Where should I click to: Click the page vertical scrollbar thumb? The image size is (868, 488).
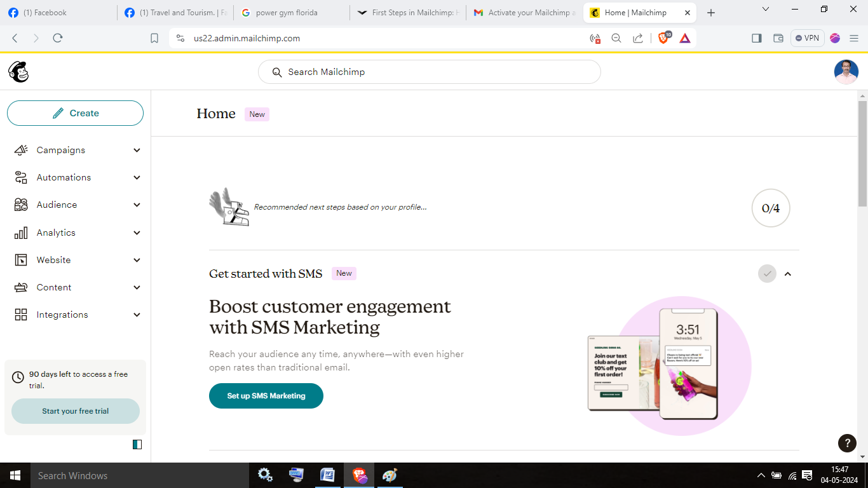click(x=862, y=152)
